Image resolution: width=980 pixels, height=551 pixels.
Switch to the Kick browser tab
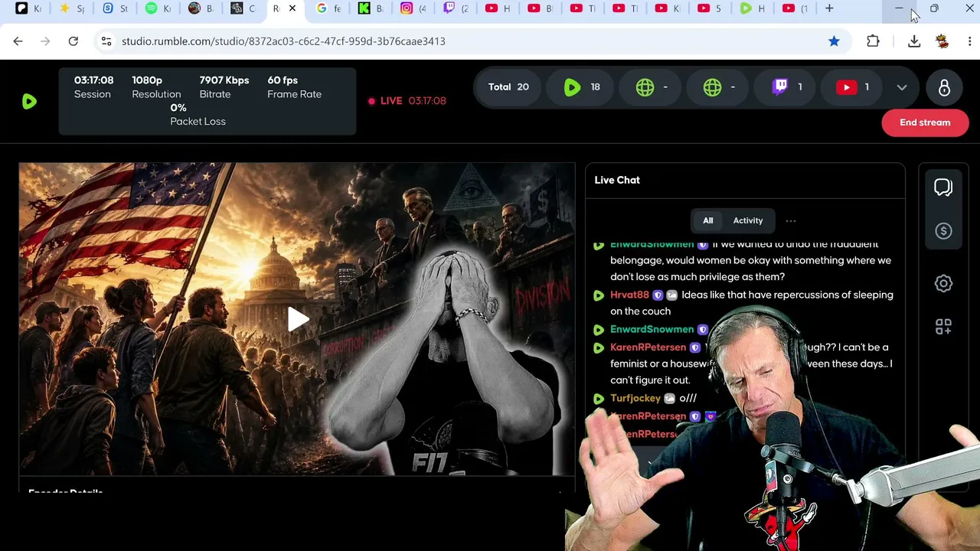click(x=371, y=8)
